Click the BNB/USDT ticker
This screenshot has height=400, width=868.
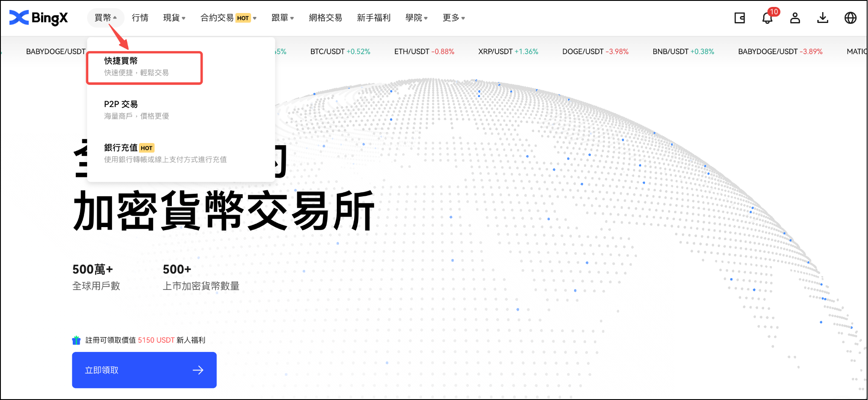pos(683,52)
